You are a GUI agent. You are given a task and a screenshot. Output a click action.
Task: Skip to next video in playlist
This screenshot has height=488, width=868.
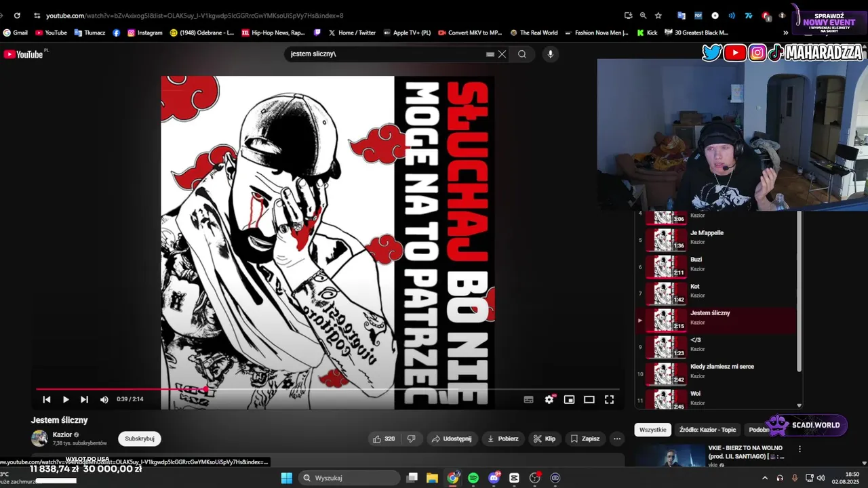pos(84,400)
